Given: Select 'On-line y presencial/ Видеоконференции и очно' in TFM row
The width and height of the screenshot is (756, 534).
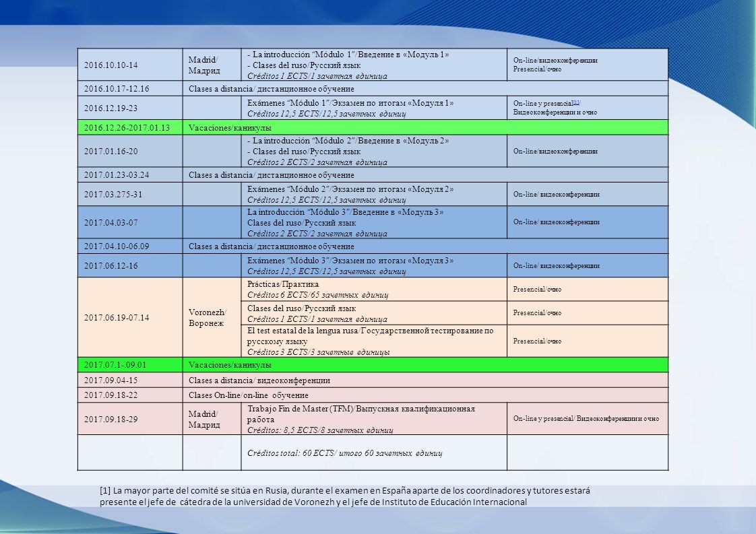Looking at the screenshot, I should pos(586,419).
